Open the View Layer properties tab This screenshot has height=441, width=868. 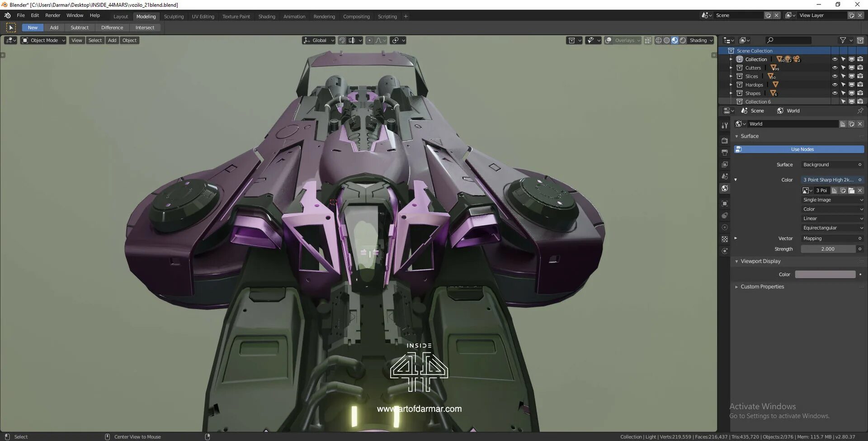tap(725, 164)
